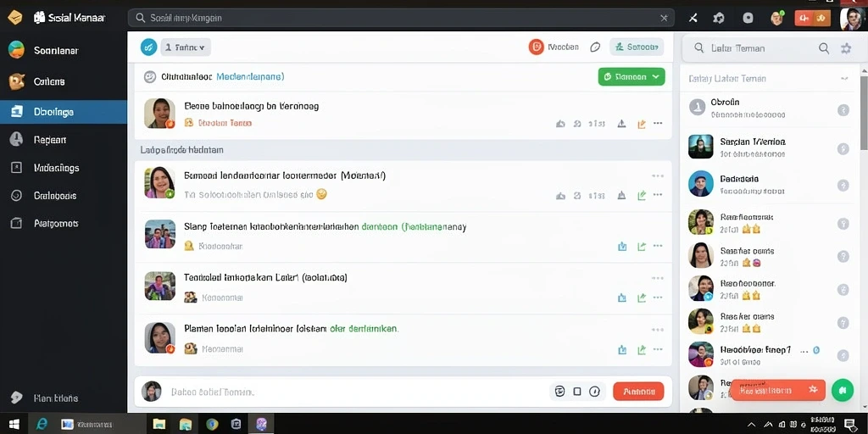Click the Medenlaipene link text
Screen dimensions: 868x434
point(250,77)
